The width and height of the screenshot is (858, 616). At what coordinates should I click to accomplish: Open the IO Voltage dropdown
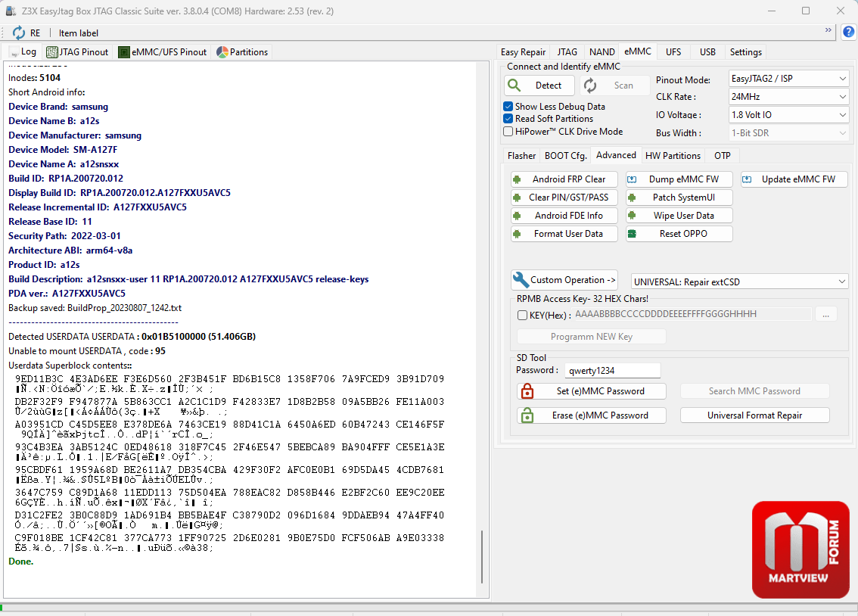(x=788, y=115)
